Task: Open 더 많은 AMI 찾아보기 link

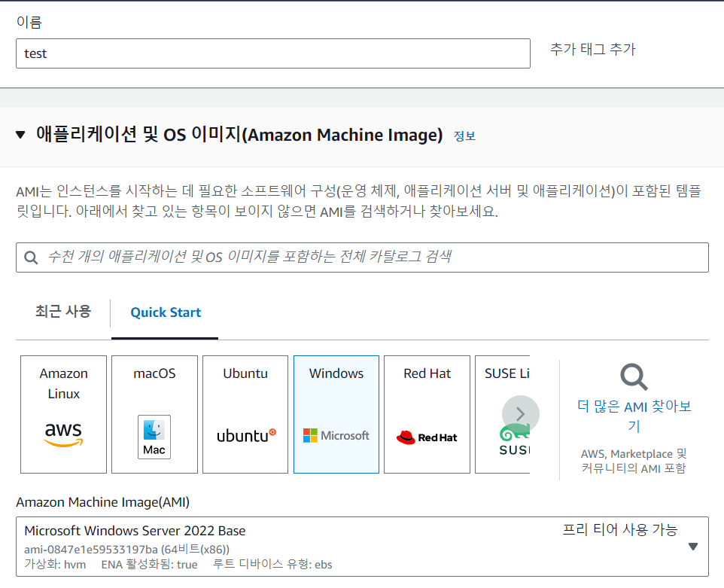Action: click(x=634, y=416)
